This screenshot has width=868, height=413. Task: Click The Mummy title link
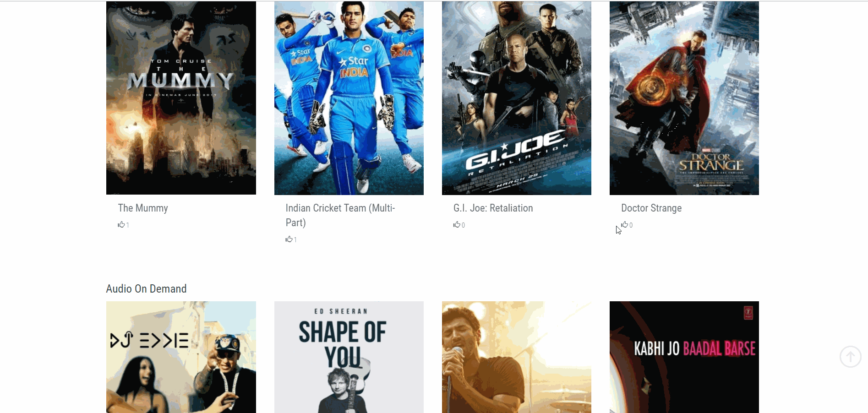pyautogui.click(x=143, y=208)
